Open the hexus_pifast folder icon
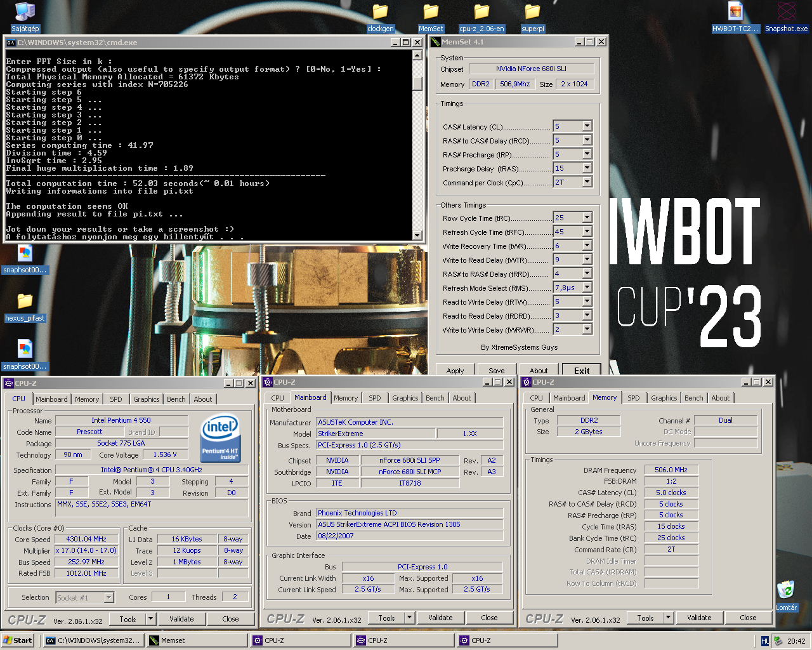The width and height of the screenshot is (812, 650). 25,307
